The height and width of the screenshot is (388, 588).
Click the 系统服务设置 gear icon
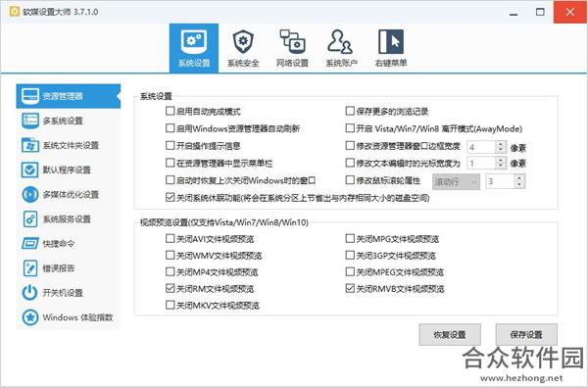[30, 218]
